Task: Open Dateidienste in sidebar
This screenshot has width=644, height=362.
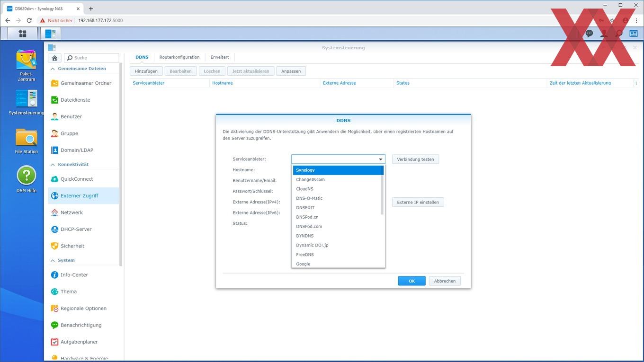Action: tap(83, 100)
